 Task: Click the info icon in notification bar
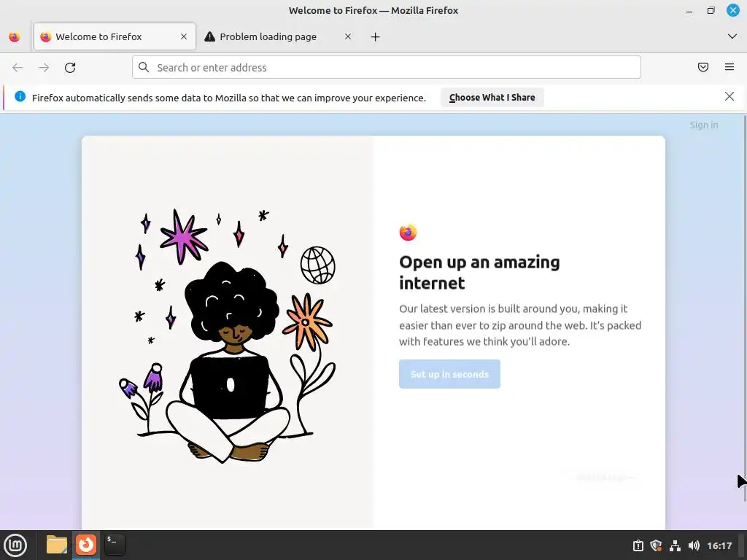tap(20, 97)
